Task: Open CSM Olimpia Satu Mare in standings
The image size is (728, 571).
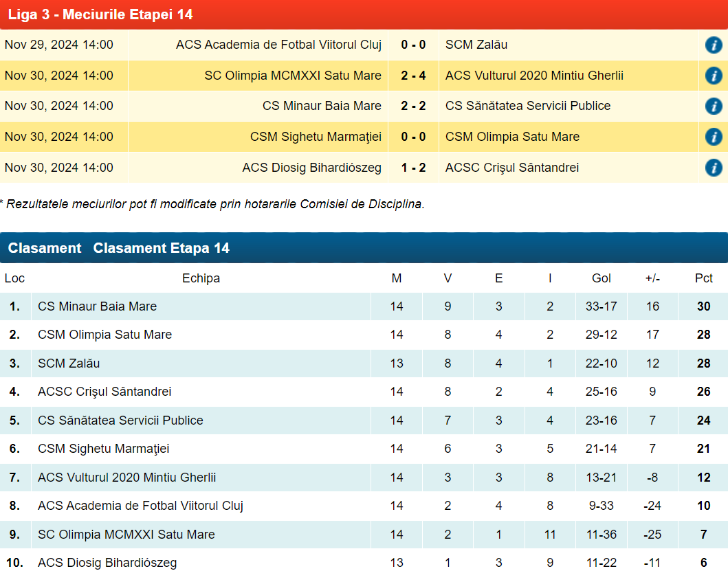Action: 105,335
